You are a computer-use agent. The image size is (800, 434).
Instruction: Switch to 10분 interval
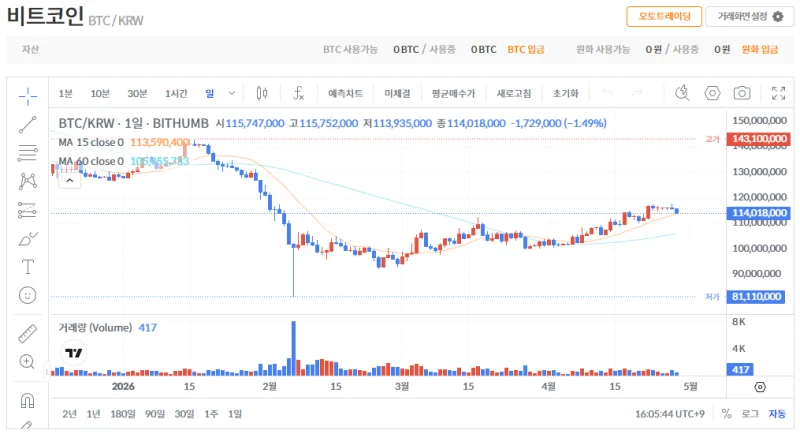100,93
